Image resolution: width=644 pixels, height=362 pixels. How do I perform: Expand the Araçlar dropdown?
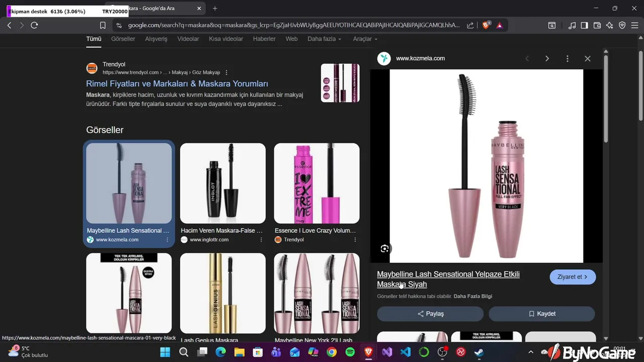coord(365,39)
